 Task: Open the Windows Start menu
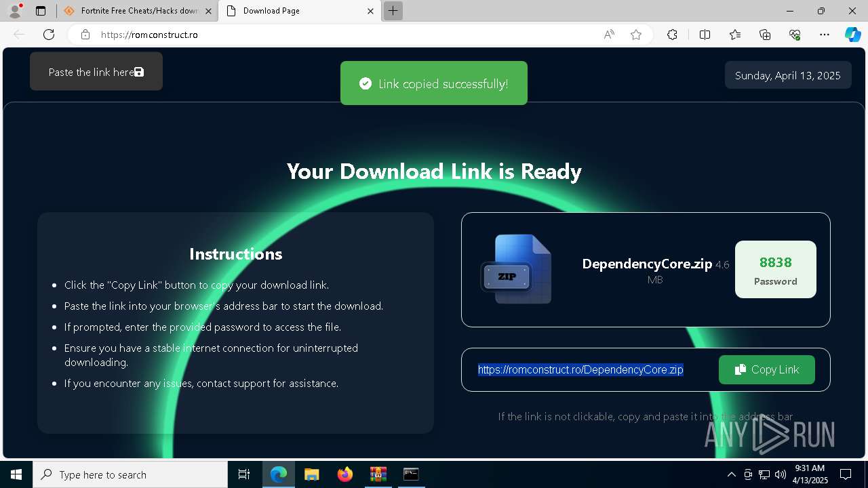point(16,474)
